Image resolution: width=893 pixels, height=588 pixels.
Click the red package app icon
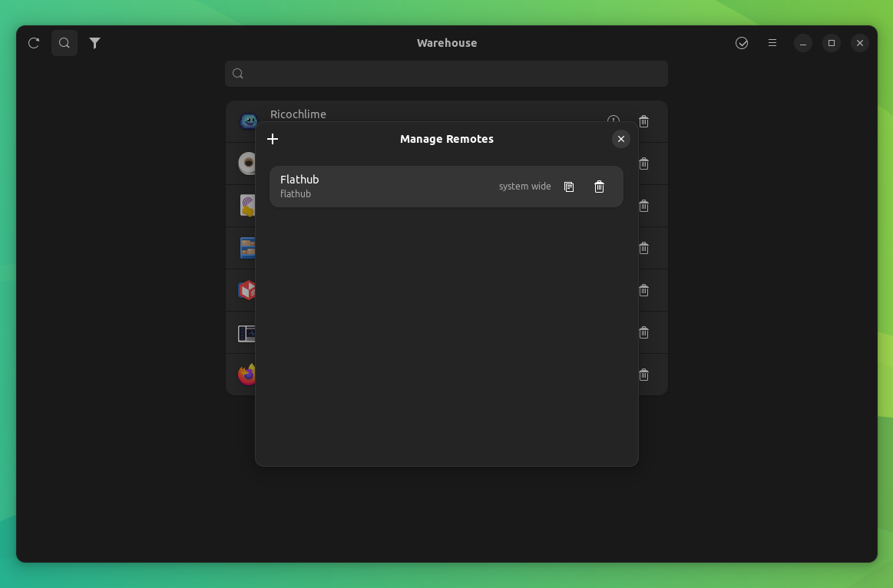(x=247, y=290)
